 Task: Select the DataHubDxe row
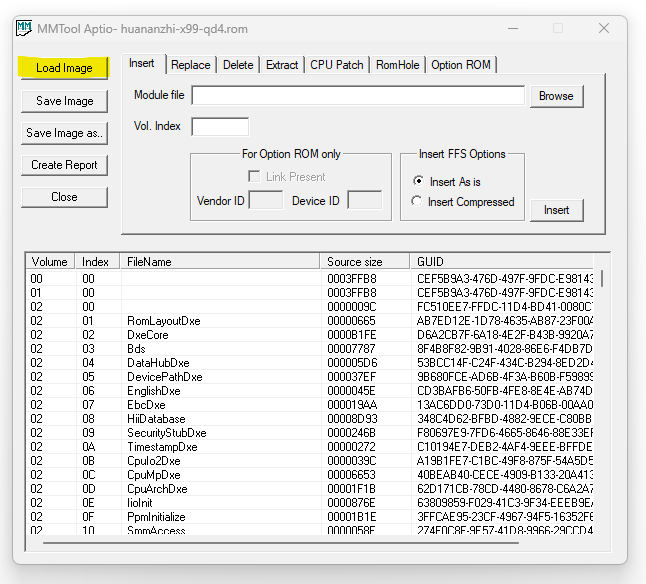(310, 363)
